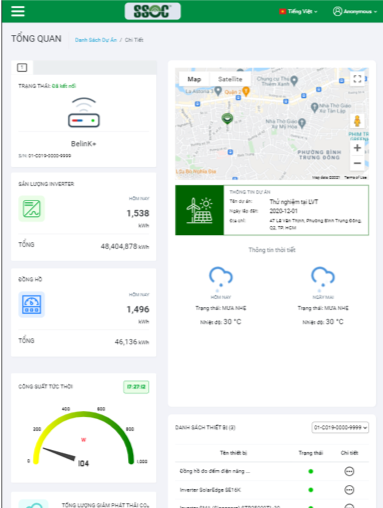Open the hamburger navigation menu
This screenshot has width=383, height=508.
[18, 11]
